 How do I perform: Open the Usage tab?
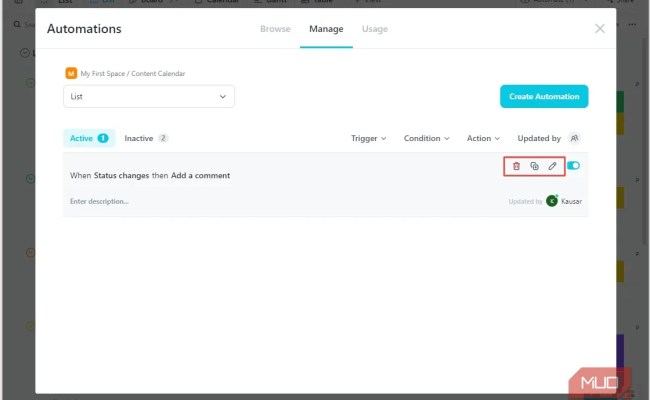tap(375, 29)
